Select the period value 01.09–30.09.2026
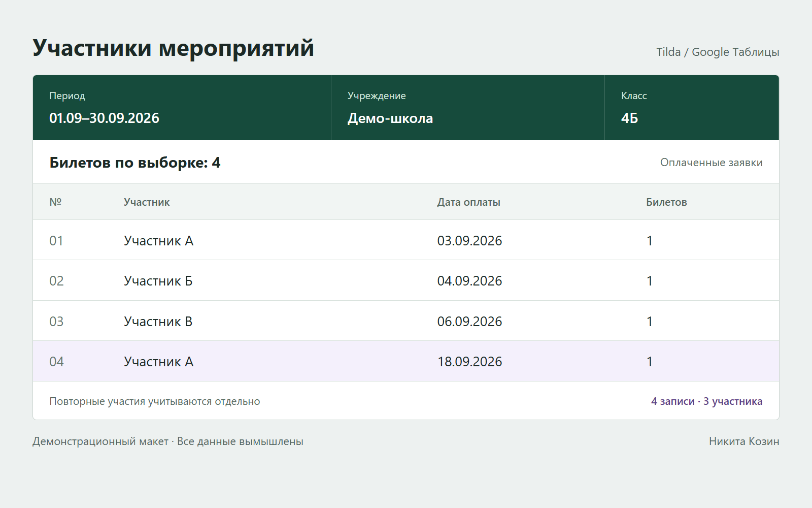Viewport: 812px width, 508px height. pyautogui.click(x=104, y=118)
